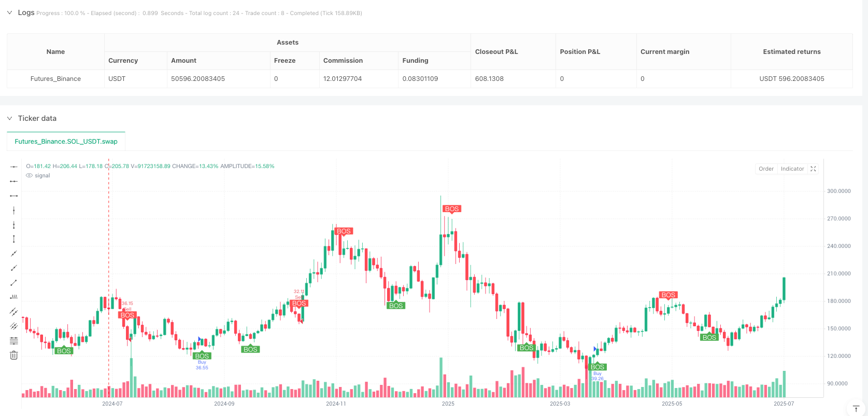Collapse the Logs section chevron

pyautogui.click(x=9, y=12)
